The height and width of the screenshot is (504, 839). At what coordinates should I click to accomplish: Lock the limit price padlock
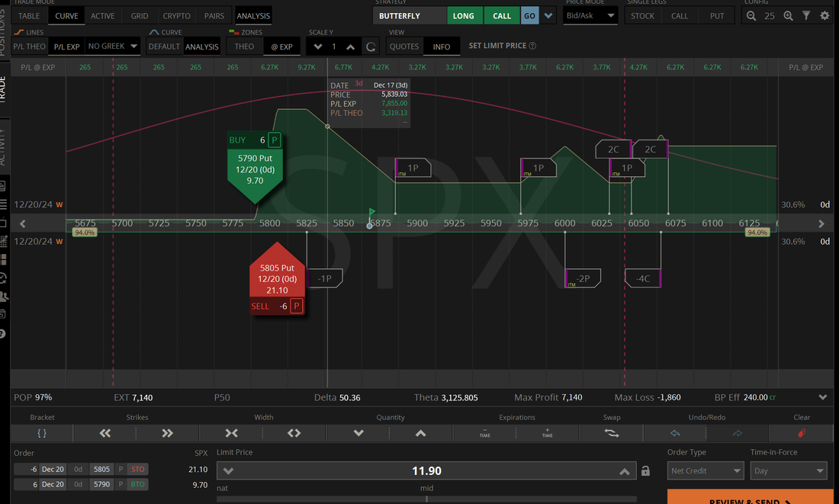point(646,470)
